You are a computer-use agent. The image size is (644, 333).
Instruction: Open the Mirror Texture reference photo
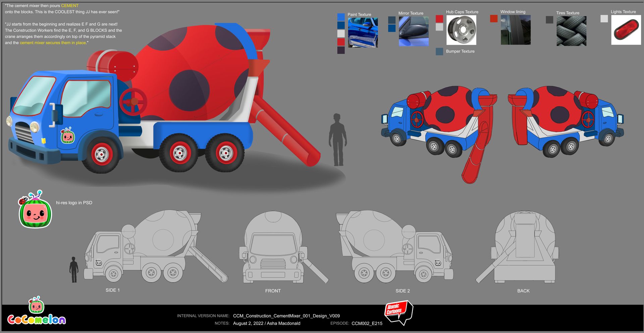[414, 31]
